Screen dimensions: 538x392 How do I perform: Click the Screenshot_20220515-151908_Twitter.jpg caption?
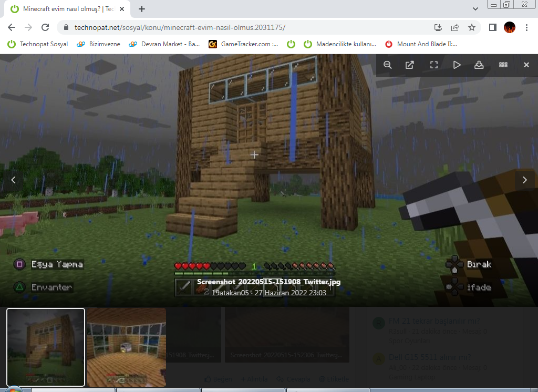pos(268,282)
